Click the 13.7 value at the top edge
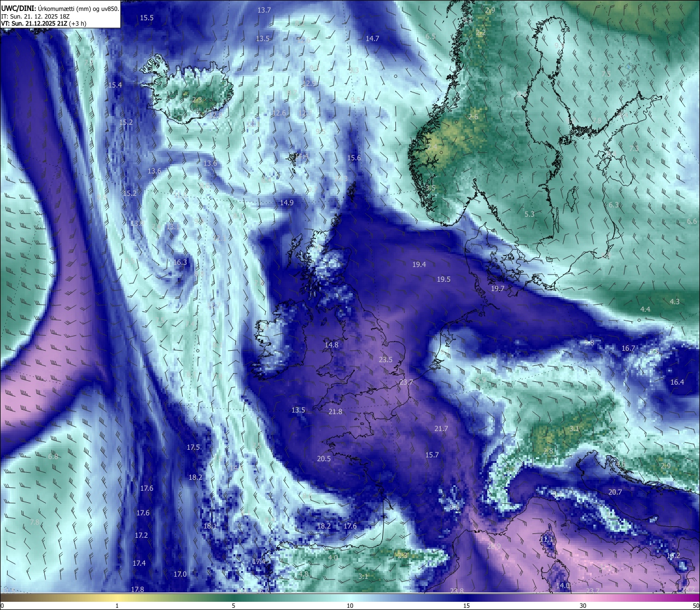Viewport: 700px width, 610px height. [264, 10]
